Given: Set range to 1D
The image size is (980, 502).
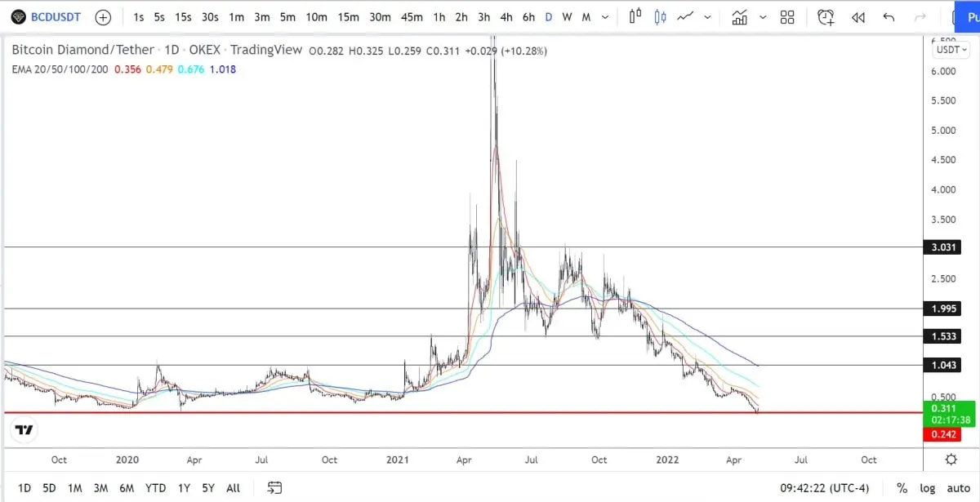Looking at the screenshot, I should tap(24, 488).
